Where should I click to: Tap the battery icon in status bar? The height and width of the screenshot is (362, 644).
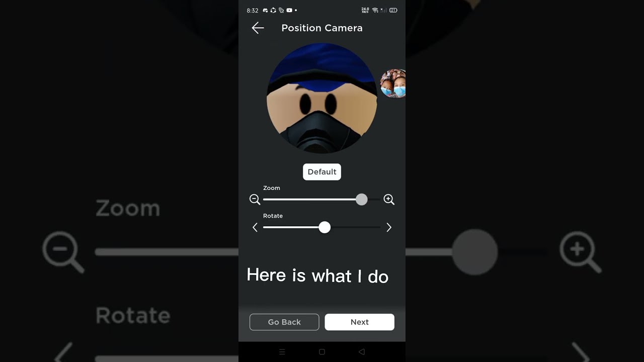point(393,10)
